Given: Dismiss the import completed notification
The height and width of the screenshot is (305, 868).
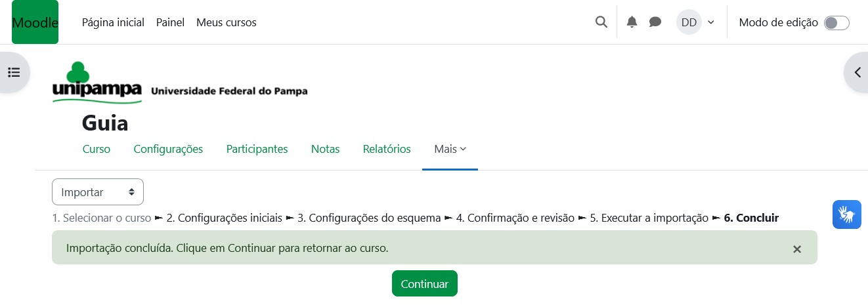Looking at the screenshot, I should [x=796, y=249].
